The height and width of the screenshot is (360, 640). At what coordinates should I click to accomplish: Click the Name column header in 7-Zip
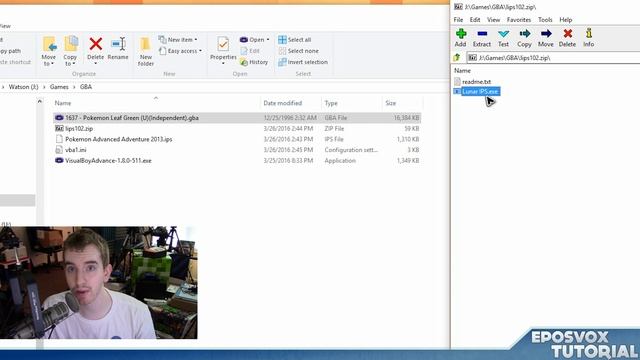[x=462, y=71]
